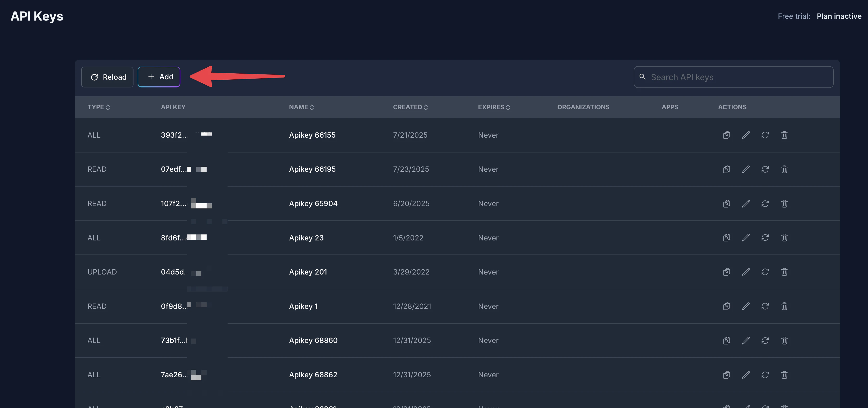Screen dimensions: 868x408
Task: Edit Apikey 1 with pencil icon
Action: pyautogui.click(x=746, y=306)
